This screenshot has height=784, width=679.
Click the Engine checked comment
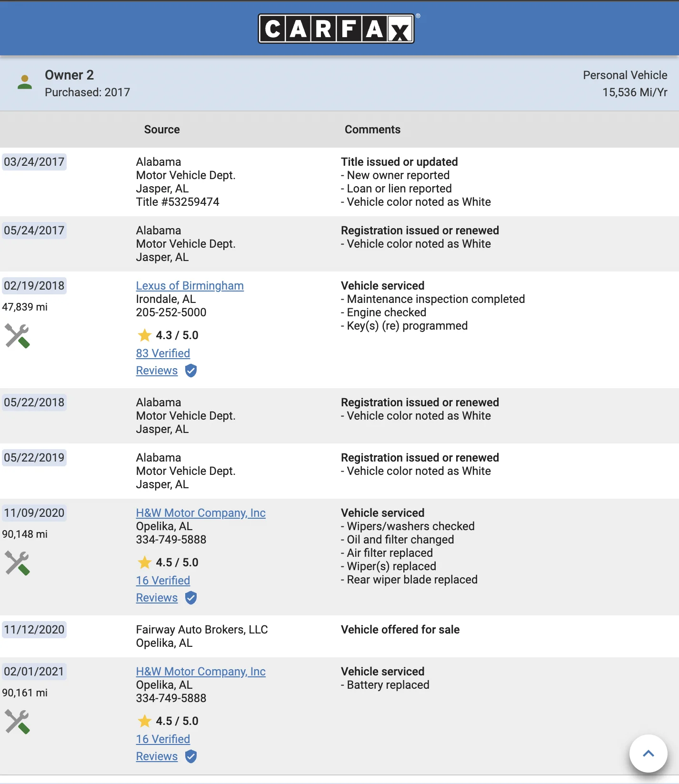click(383, 312)
